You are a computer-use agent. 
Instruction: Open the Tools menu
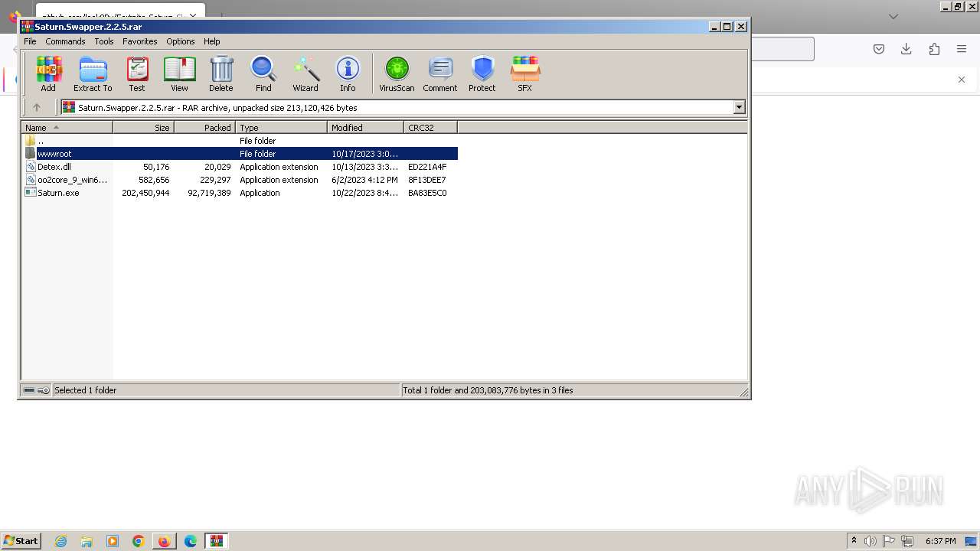pyautogui.click(x=104, y=41)
